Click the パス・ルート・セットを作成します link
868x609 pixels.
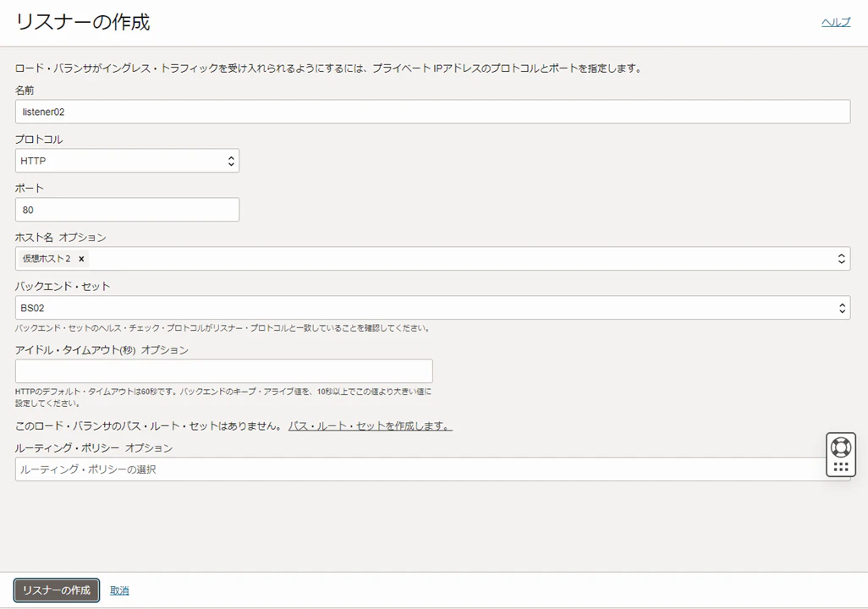click(x=370, y=425)
